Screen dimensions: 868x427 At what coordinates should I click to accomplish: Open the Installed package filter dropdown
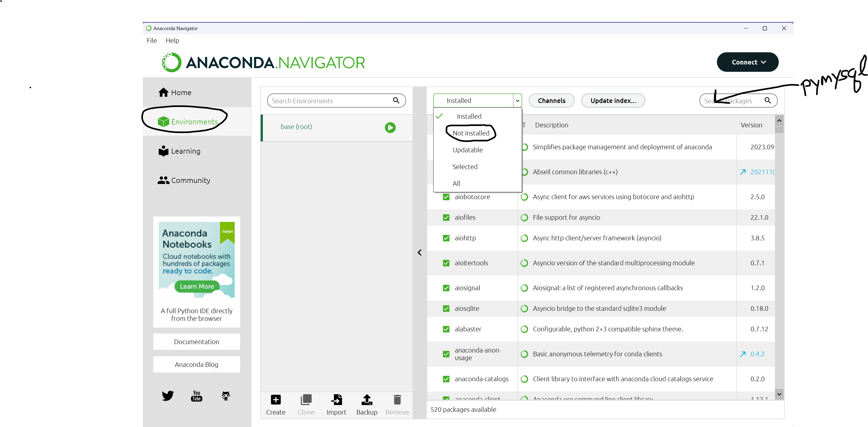(x=477, y=101)
